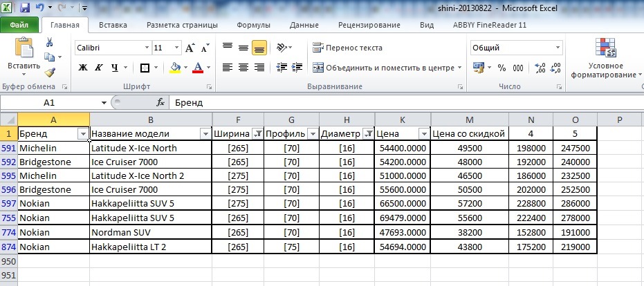
Task: Align text to top of cell
Action: click(x=228, y=48)
